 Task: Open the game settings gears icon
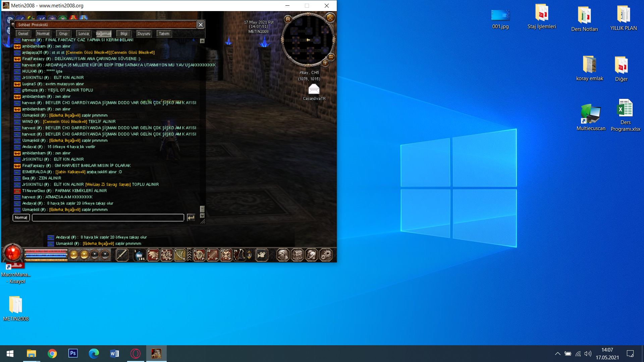click(x=326, y=255)
